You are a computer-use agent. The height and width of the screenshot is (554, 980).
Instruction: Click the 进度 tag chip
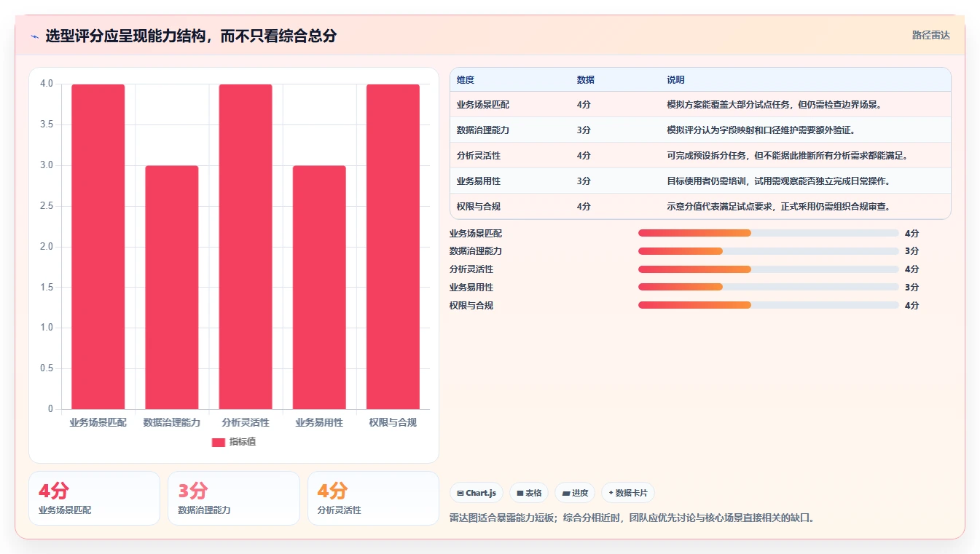tap(575, 493)
